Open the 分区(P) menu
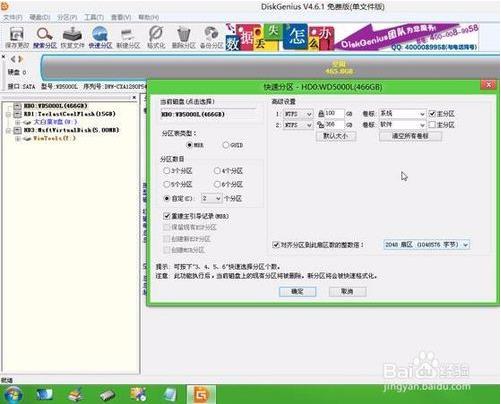The image size is (501, 404). click(67, 17)
